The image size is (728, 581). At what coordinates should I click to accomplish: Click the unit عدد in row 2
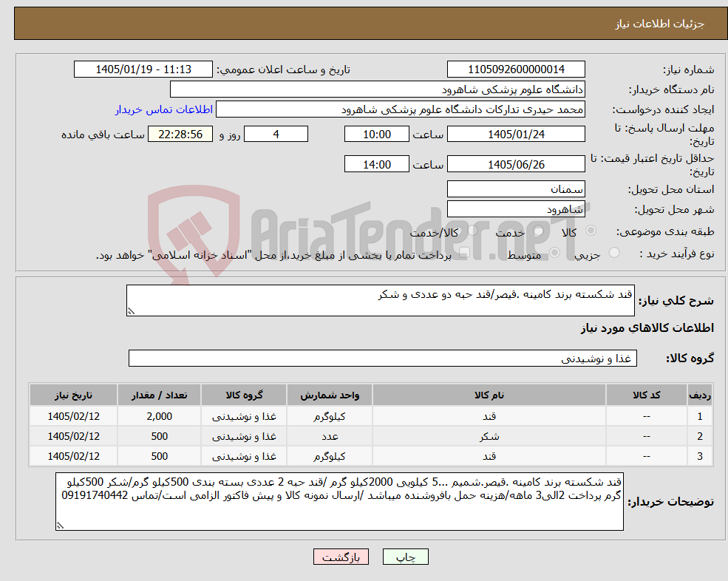click(329, 436)
